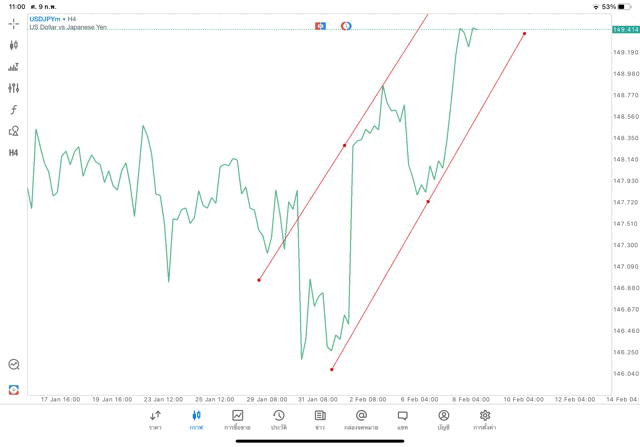Open the Mailbox (กล่องจดหมาย) tab
The height and width of the screenshot is (447, 640).
[361, 420]
